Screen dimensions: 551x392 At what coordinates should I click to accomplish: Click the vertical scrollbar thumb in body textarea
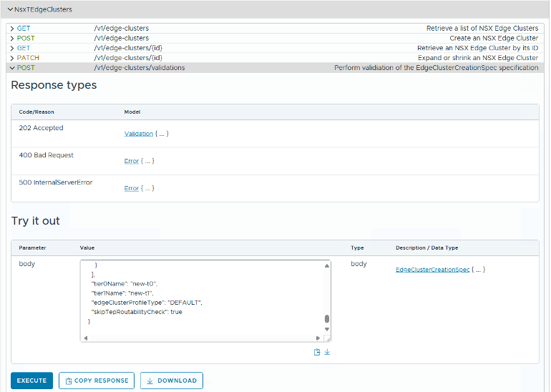point(327,320)
